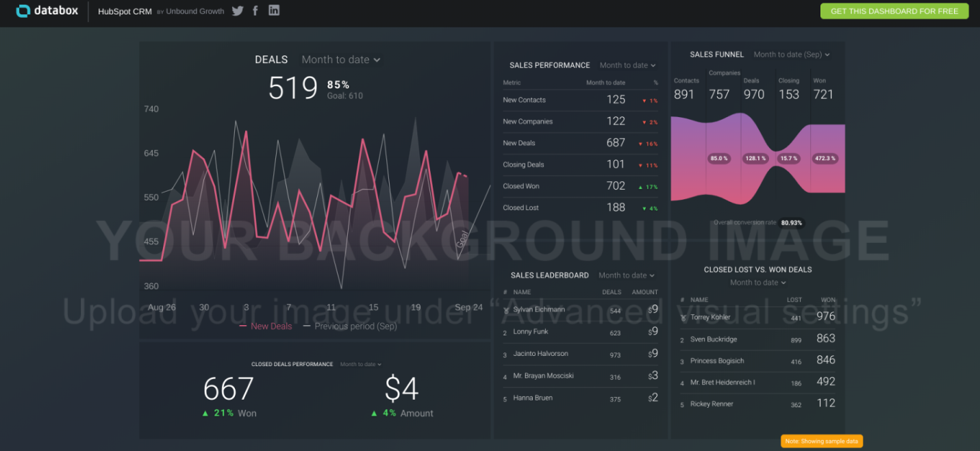Share dashboard via the Facebook icon
Viewport: 980px width, 451px height.
pos(255,11)
